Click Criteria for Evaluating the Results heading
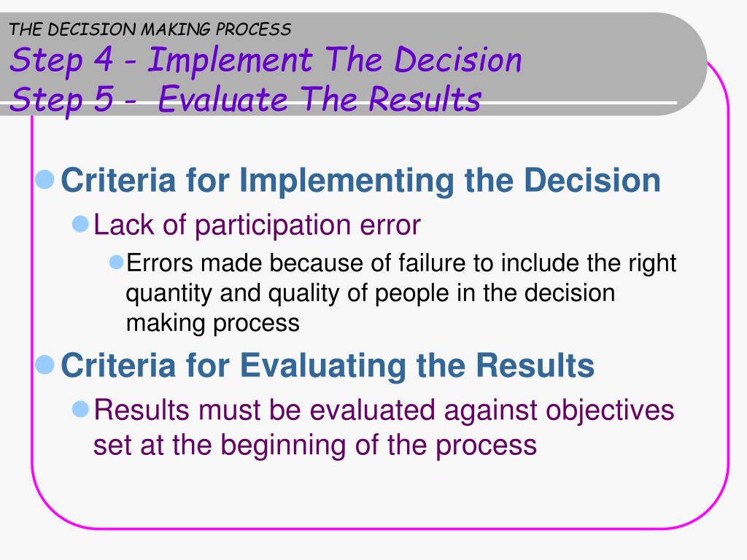 (x=328, y=366)
